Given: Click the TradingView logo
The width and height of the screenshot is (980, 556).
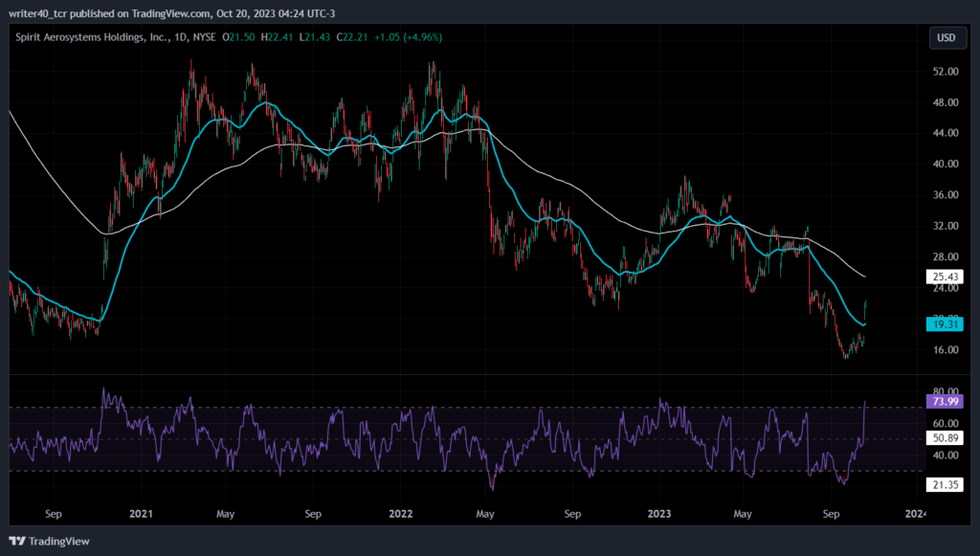Looking at the screenshot, I should coord(50,541).
